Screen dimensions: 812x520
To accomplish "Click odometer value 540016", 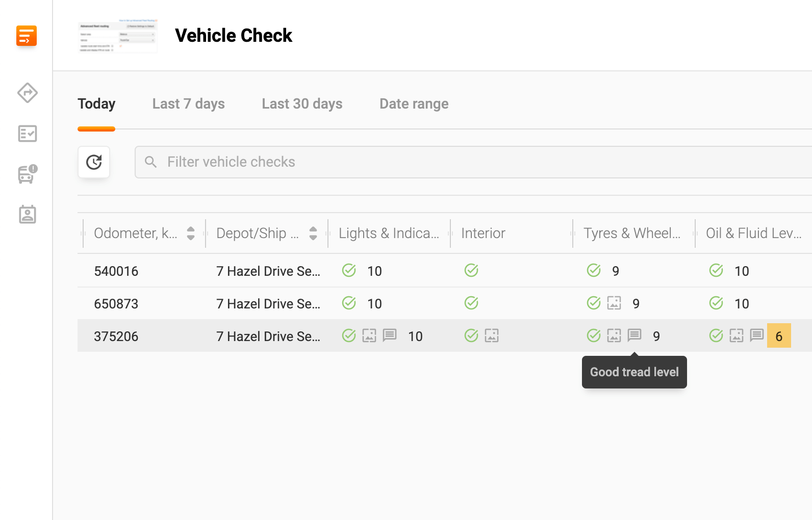I will coord(116,271).
